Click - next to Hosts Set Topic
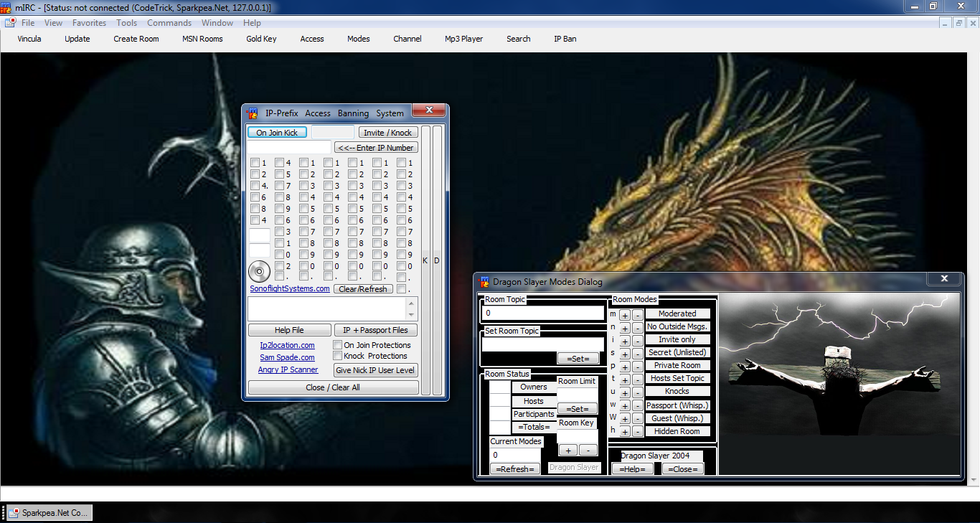Screen dimensions: 980x523 (638, 380)
